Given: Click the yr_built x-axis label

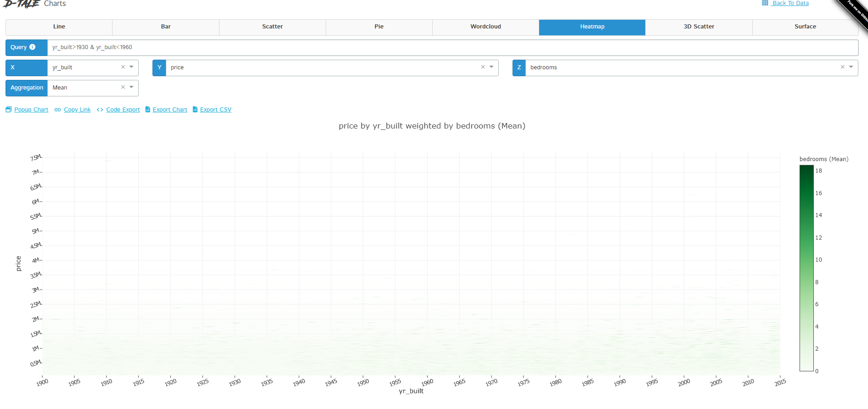Looking at the screenshot, I should point(411,391).
